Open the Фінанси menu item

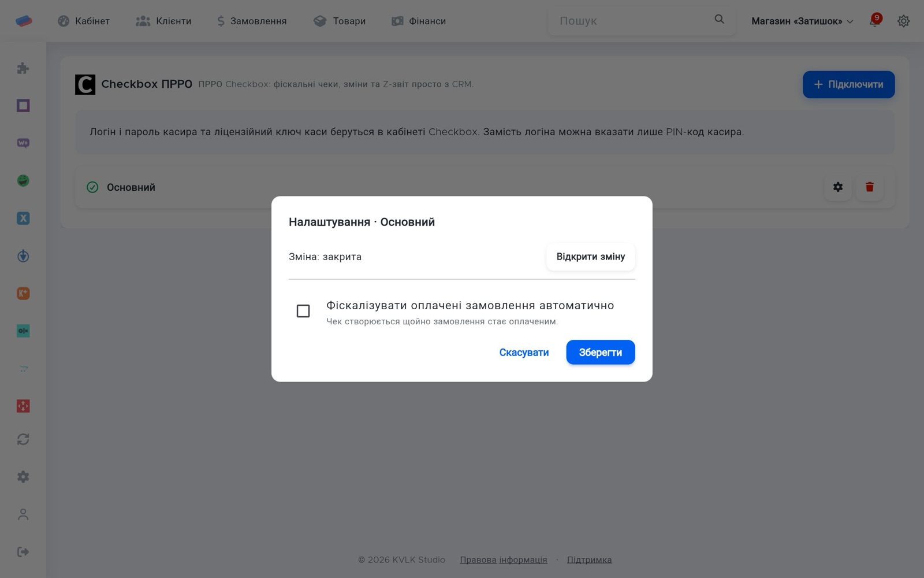point(419,21)
